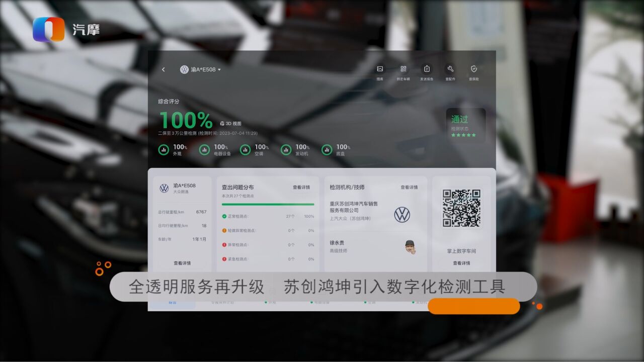Open 查看详情 for 查出问题分布
Viewport: 644px width, 362px height.
coord(301,188)
